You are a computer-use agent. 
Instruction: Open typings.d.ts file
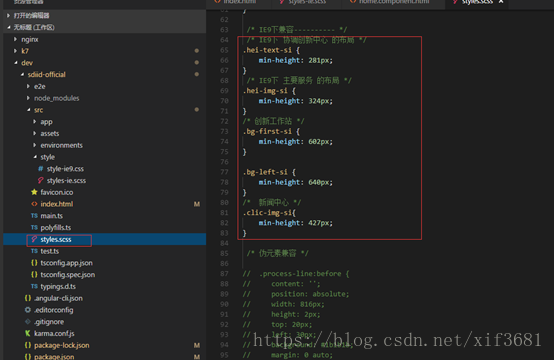[58, 287]
